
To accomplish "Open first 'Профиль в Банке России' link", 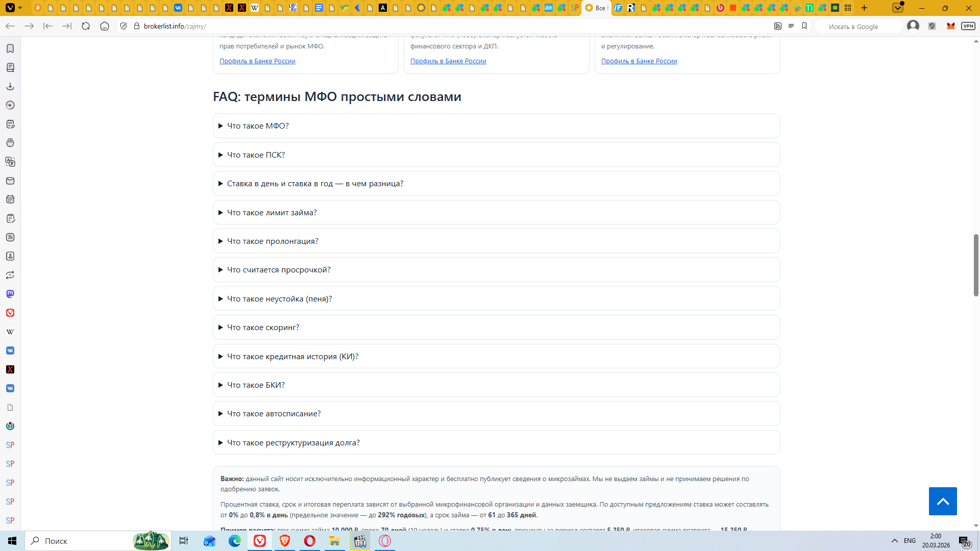I will click(x=257, y=61).
